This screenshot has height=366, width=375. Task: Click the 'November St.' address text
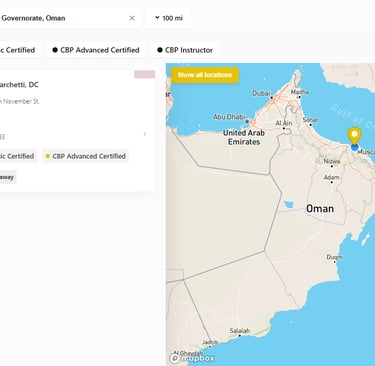click(x=20, y=101)
